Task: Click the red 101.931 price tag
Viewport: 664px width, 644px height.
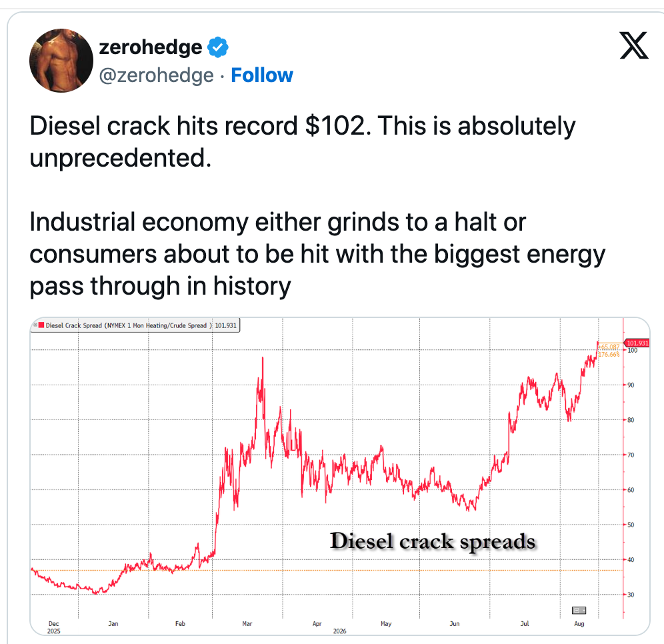Action: pyautogui.click(x=637, y=343)
